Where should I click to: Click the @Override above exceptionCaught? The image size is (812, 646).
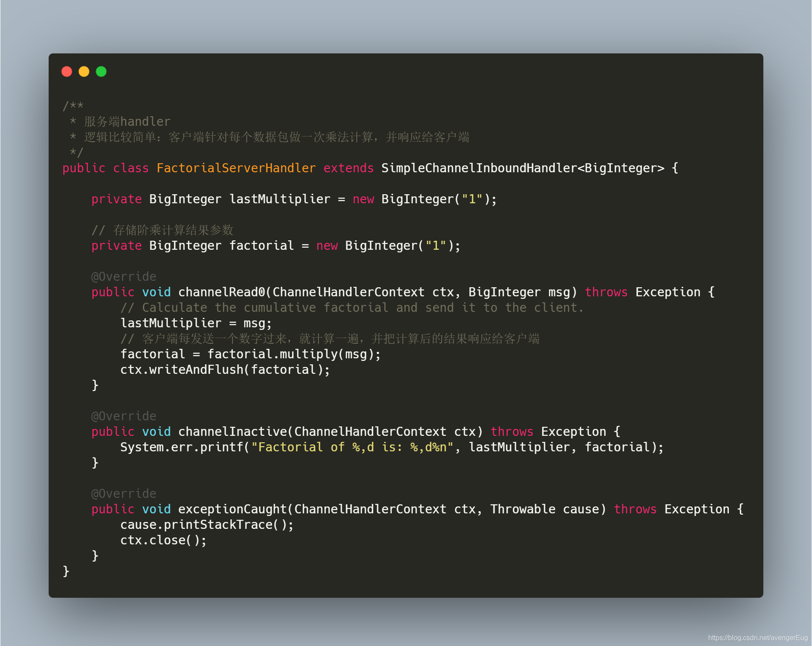(x=124, y=494)
